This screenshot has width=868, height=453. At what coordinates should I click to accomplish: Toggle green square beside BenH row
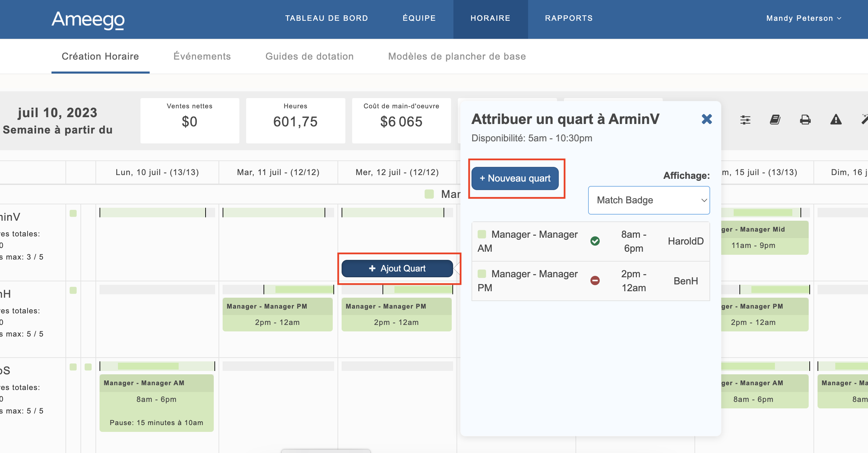click(x=73, y=291)
